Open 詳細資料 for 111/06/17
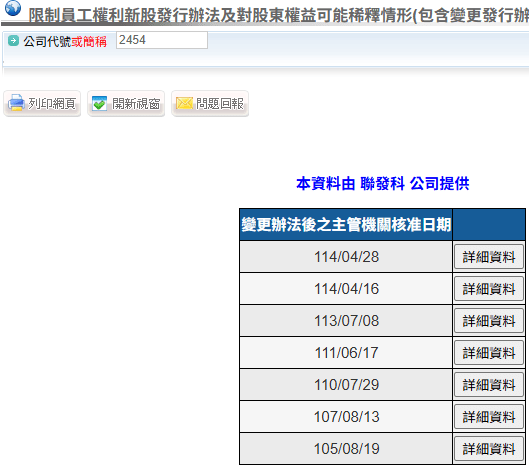This screenshot has height=469, width=529. coord(489,353)
